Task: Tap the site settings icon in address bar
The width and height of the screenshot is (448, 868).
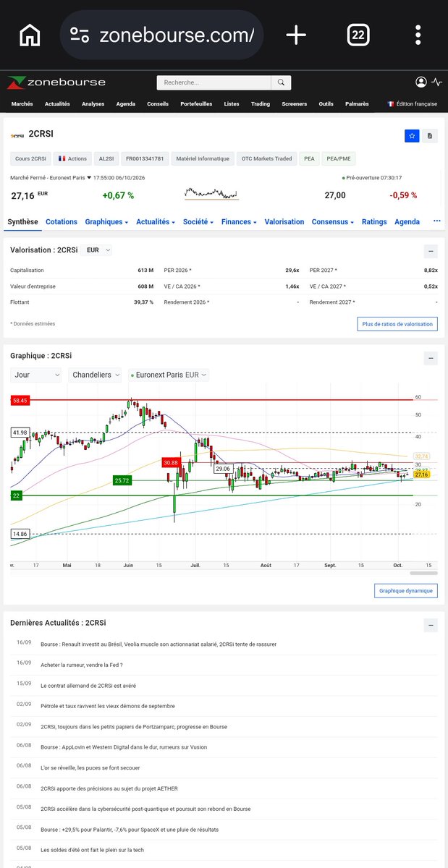Action: tap(79, 35)
